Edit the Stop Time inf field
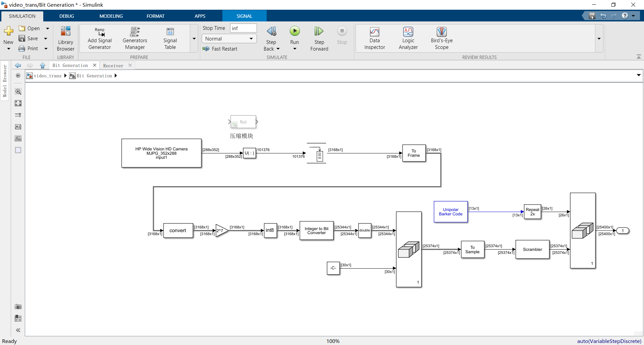The width and height of the screenshot is (644, 345). [243, 28]
